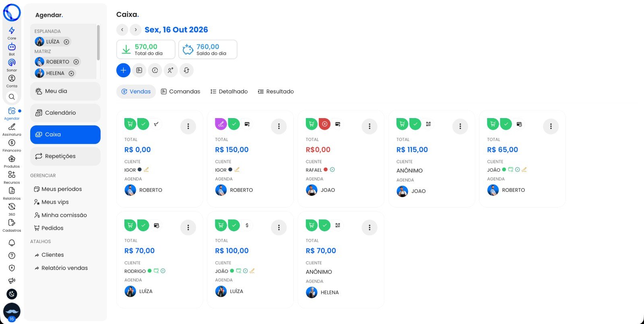644x324 pixels.
Task: Open the Core lightning icon
Action: [12, 31]
